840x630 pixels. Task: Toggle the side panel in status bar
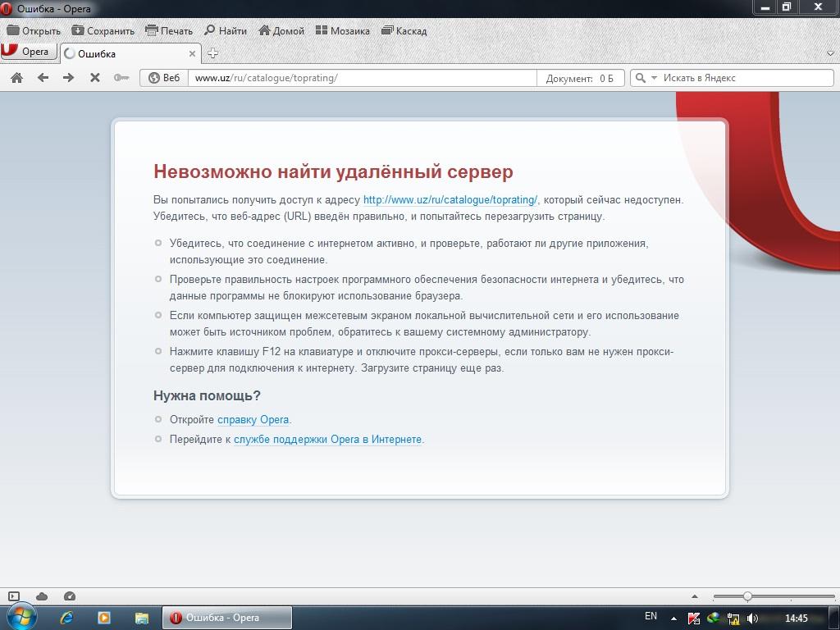click(14, 596)
